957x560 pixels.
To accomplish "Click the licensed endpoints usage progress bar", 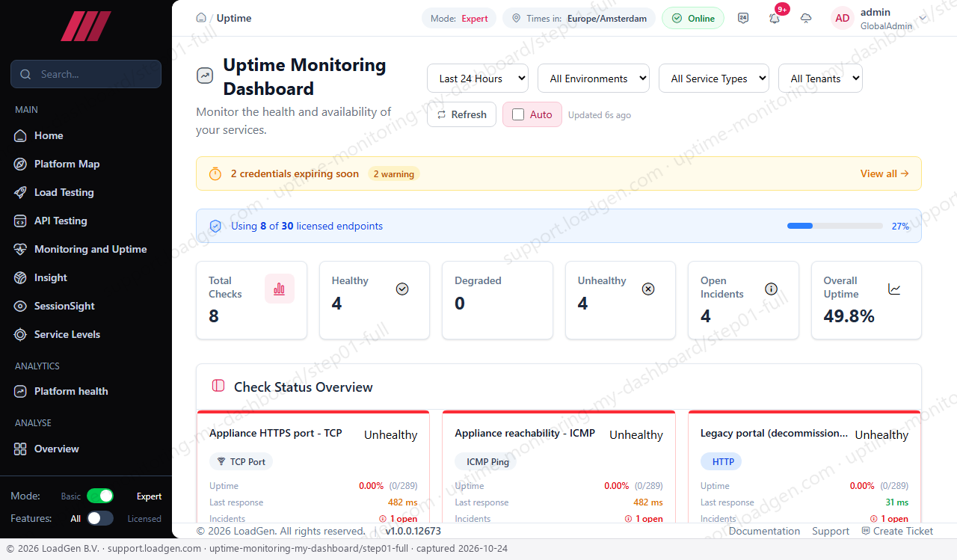I will 835,226.
